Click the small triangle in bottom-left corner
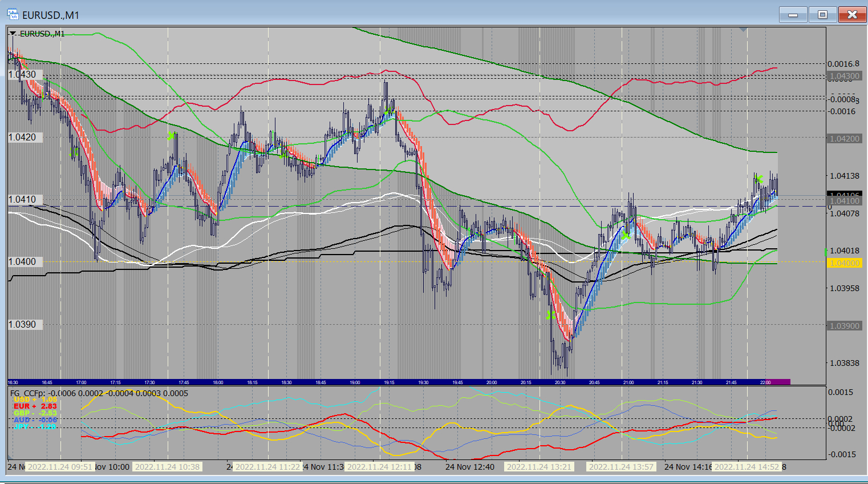The image size is (868, 484). click(x=10, y=457)
